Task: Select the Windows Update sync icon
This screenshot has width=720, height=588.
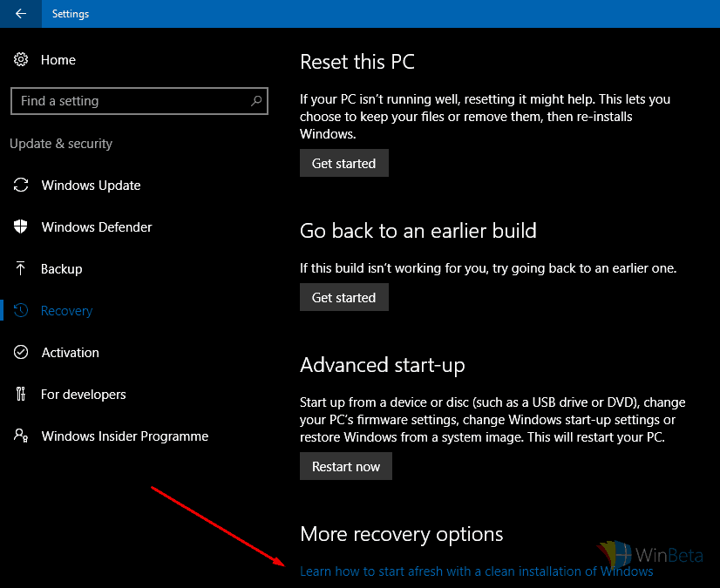Action: (21, 185)
